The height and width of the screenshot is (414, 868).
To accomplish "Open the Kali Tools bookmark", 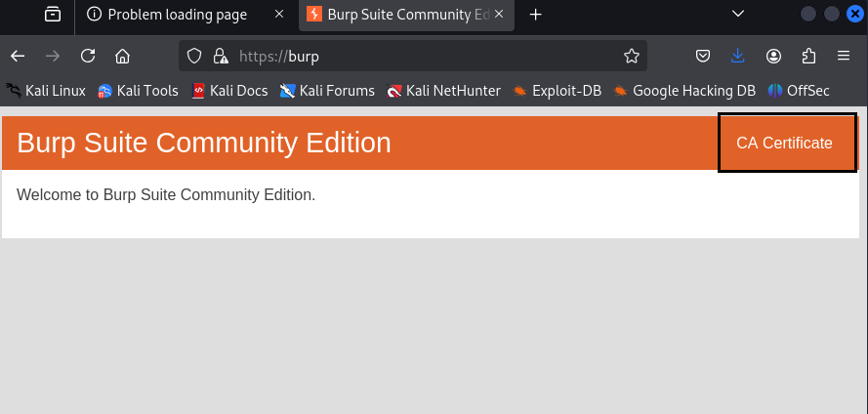I will (x=138, y=91).
